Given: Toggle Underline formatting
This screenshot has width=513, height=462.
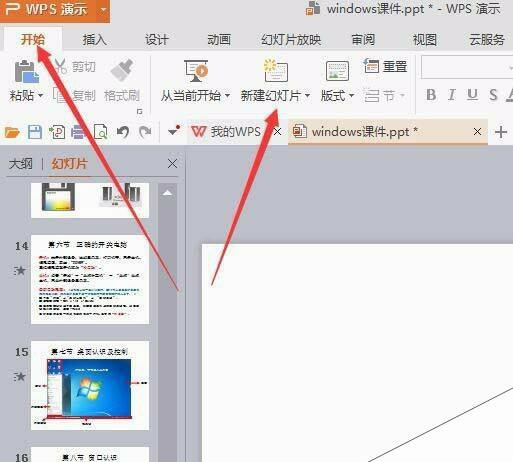Looking at the screenshot, I should pyautogui.click(x=472, y=95).
